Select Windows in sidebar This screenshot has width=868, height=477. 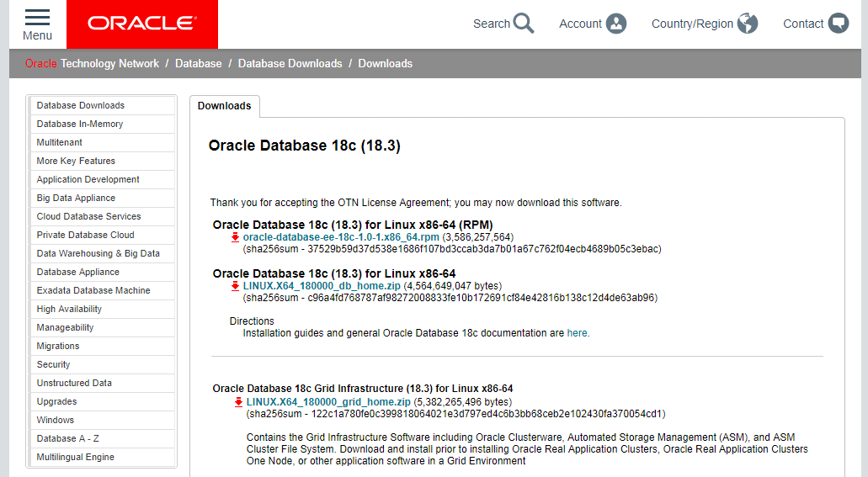point(102,420)
